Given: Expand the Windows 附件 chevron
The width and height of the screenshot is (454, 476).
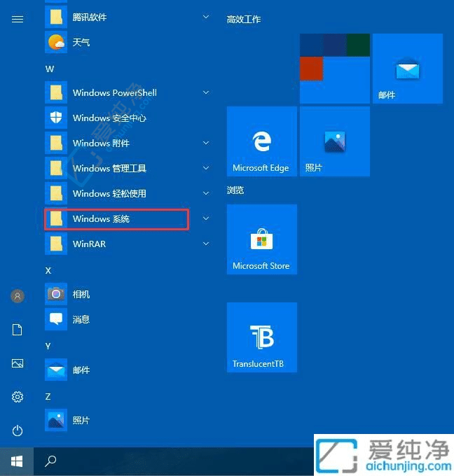Looking at the screenshot, I should click(x=206, y=143).
